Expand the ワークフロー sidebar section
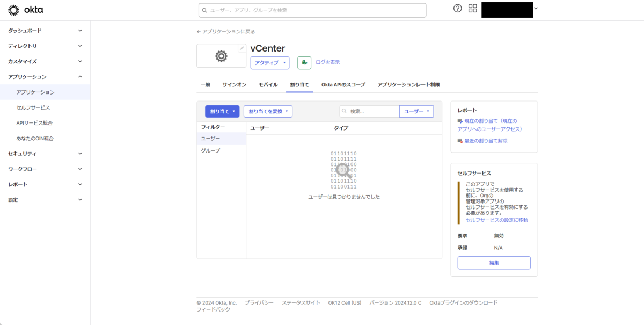Image resolution: width=644 pixels, height=325 pixels. coord(45,169)
